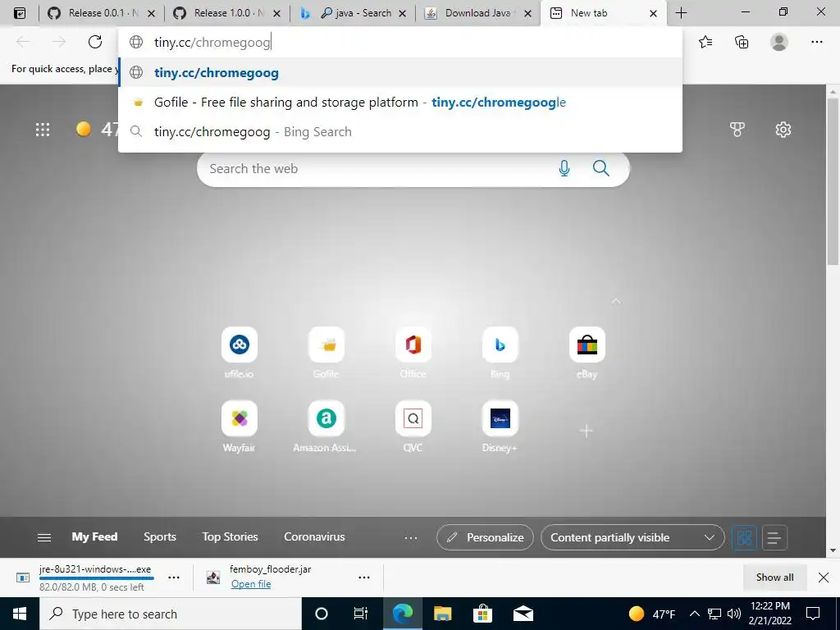Switch the feed to list layout view
The height and width of the screenshot is (630, 840).
[x=774, y=537]
